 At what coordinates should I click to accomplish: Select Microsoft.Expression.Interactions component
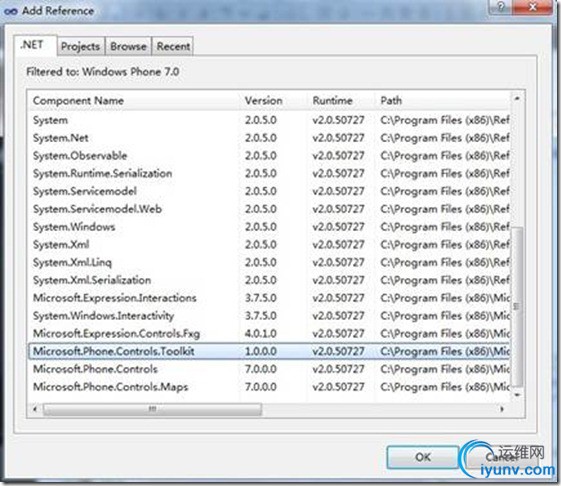point(269,298)
